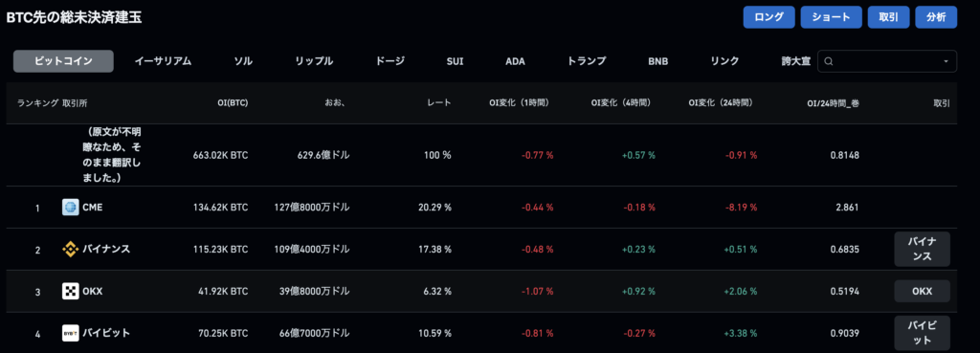Open the ソル coin tab
Viewport: 980px width, 353px height.
click(x=242, y=61)
